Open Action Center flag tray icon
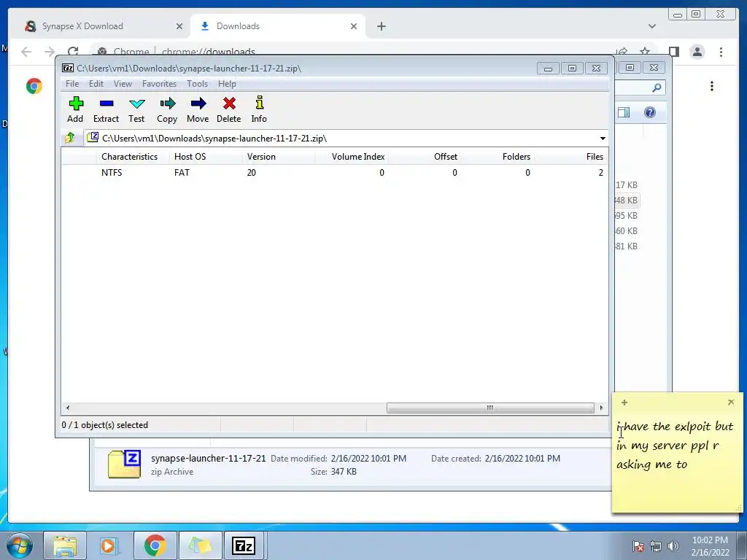747x560 pixels. 638,546
